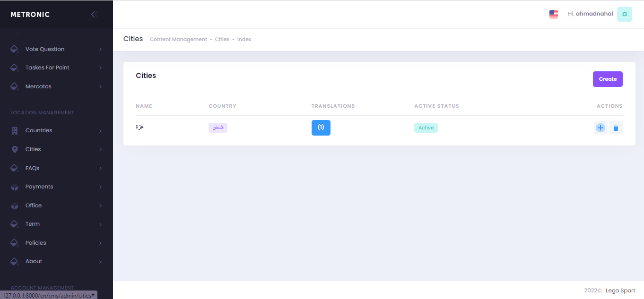
Task: Expand the Policies submenu chevron
Action: (x=100, y=243)
